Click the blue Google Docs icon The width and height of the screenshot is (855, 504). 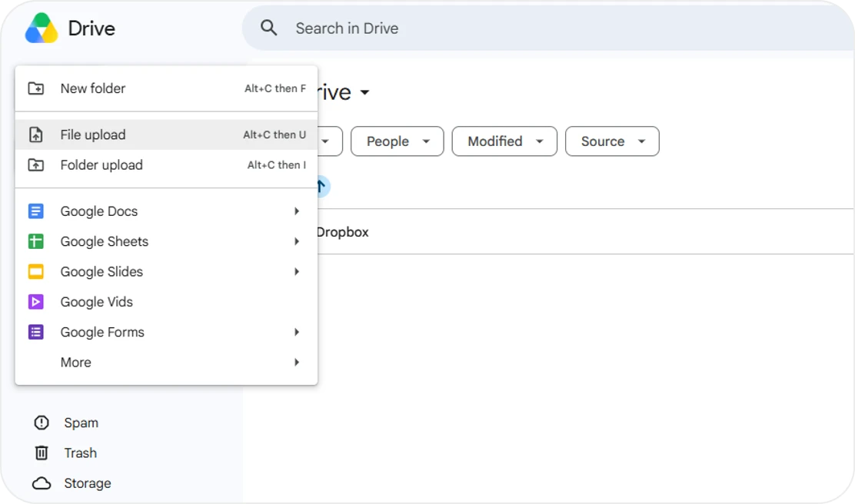coord(36,211)
